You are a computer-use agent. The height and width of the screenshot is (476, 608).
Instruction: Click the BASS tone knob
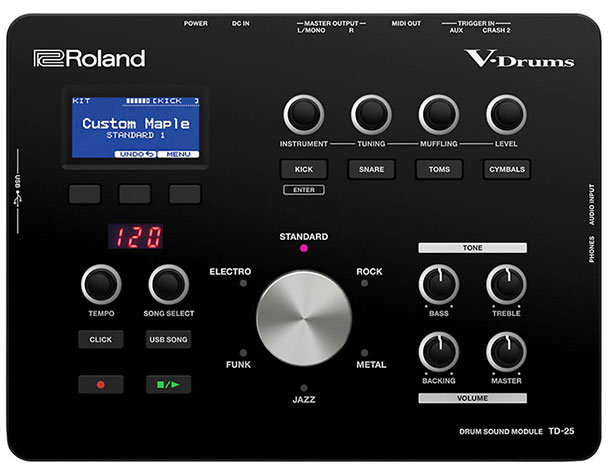[439, 285]
